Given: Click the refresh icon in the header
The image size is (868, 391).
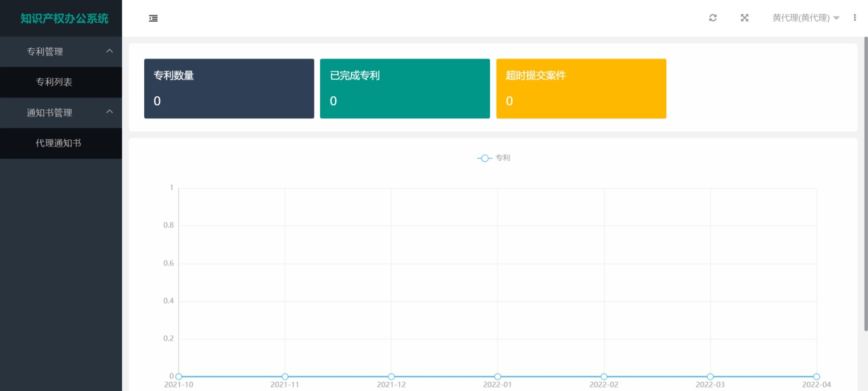Looking at the screenshot, I should coord(713,18).
